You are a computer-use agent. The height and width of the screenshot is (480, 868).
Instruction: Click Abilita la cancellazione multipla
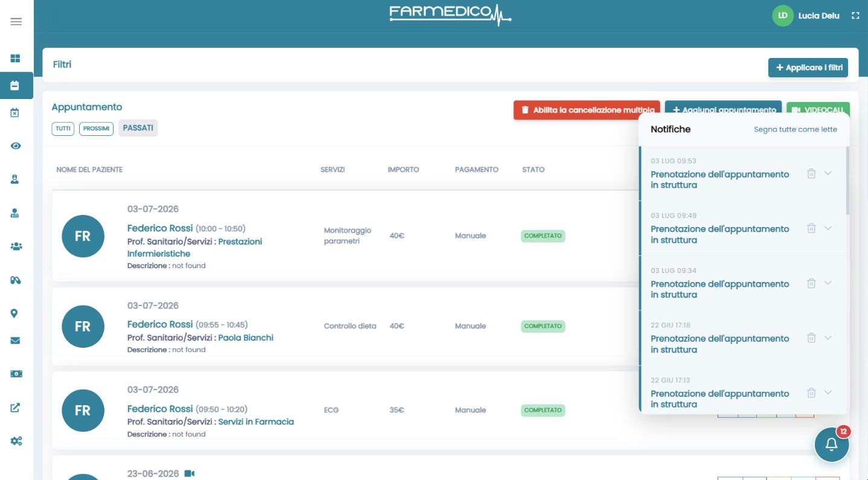point(587,110)
